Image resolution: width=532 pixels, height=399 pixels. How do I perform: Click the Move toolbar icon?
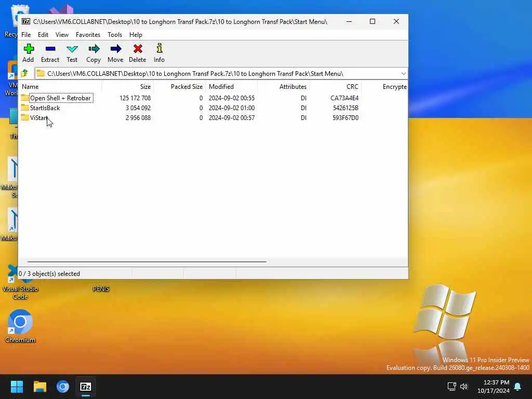point(116,49)
